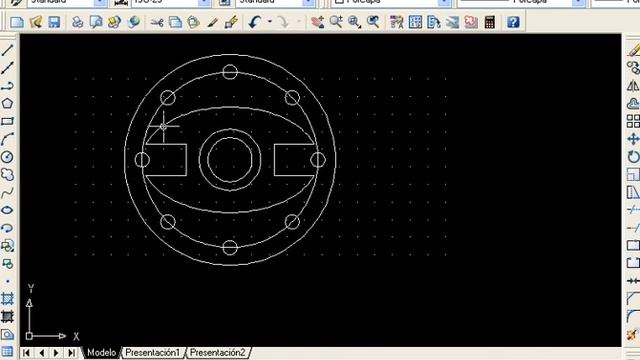
Task: Click the Copy icon
Action: coord(176,22)
